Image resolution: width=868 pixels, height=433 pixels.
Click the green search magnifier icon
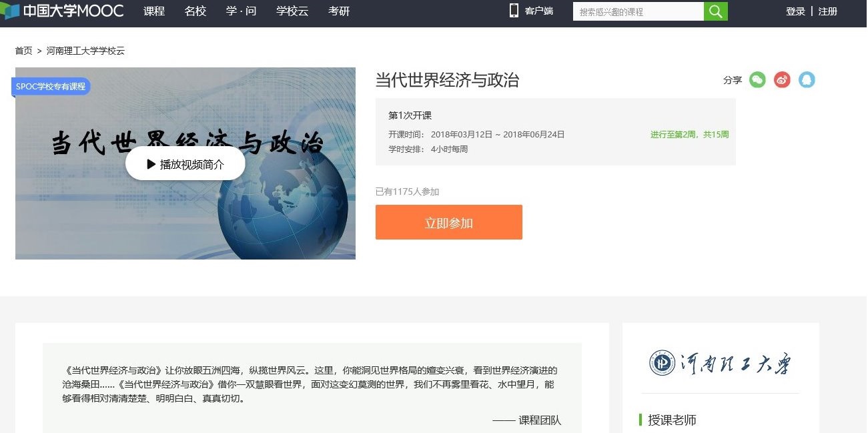(x=715, y=11)
